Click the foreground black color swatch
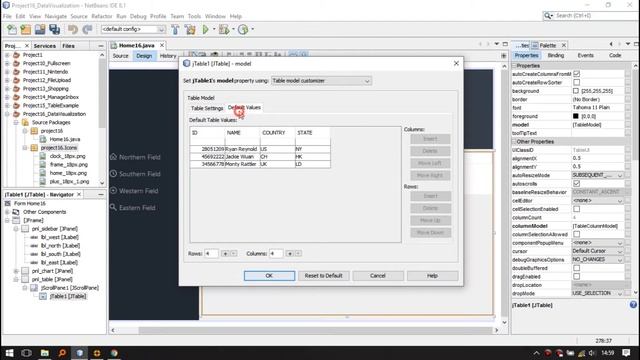The height and width of the screenshot is (360, 640). coord(576,116)
